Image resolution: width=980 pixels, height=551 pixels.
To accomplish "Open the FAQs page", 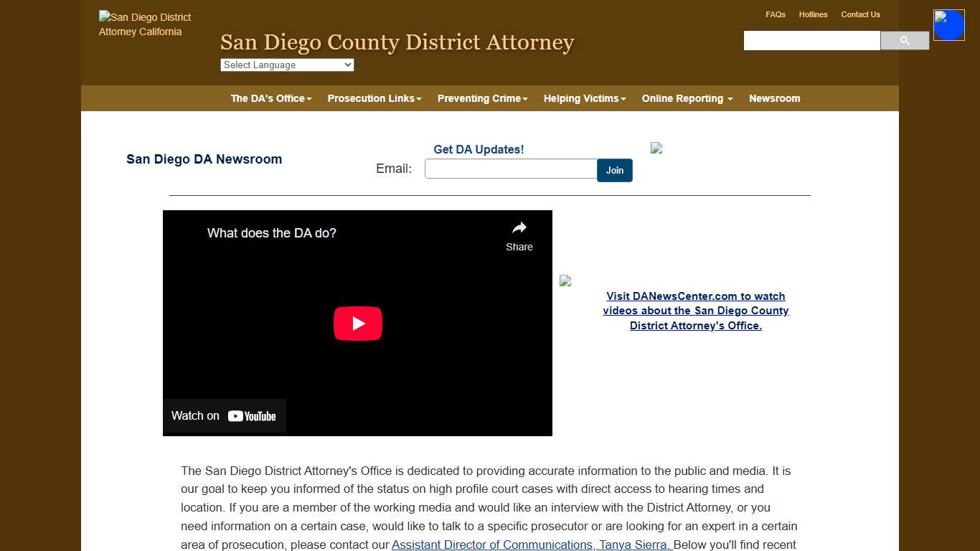I will (776, 14).
